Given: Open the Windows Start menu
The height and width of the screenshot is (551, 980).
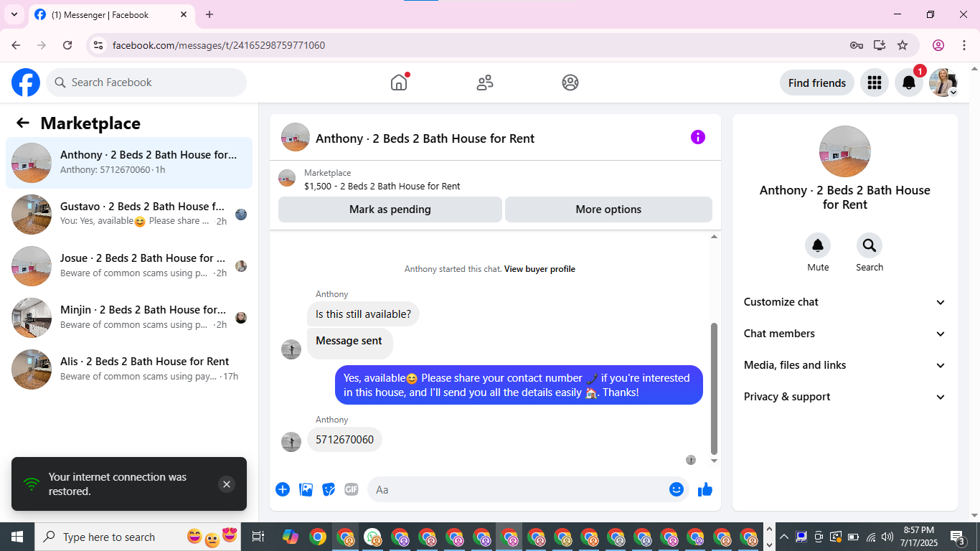Looking at the screenshot, I should point(17,537).
